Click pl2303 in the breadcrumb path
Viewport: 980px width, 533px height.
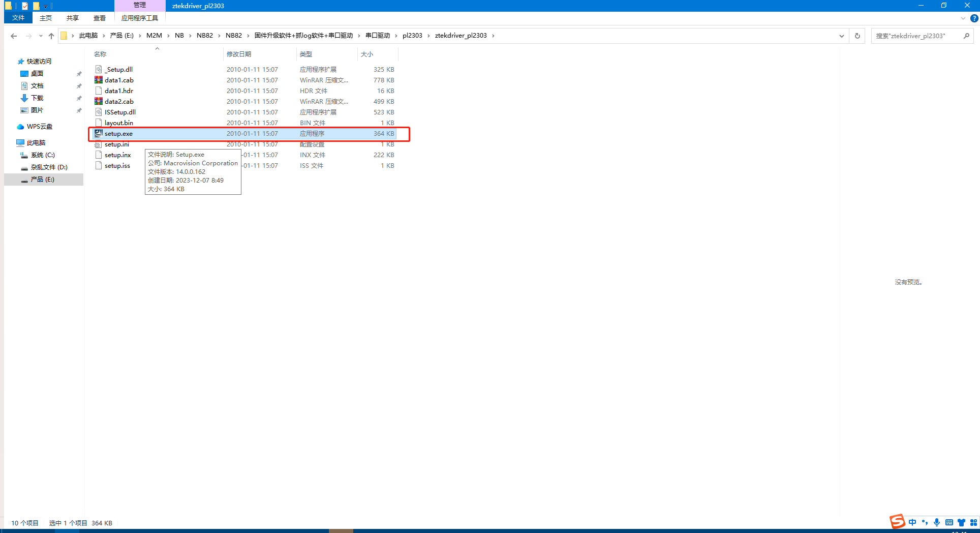pos(412,36)
